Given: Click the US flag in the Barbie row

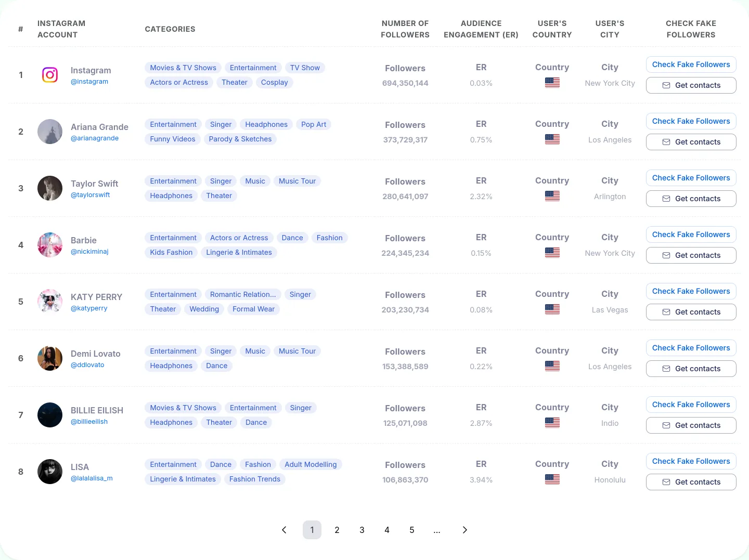Looking at the screenshot, I should pos(552,253).
